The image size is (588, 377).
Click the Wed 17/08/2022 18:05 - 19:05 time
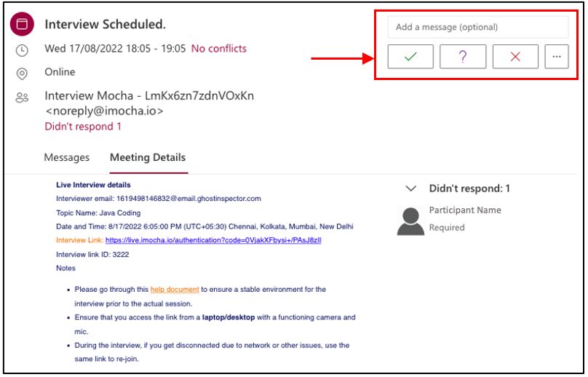point(115,49)
